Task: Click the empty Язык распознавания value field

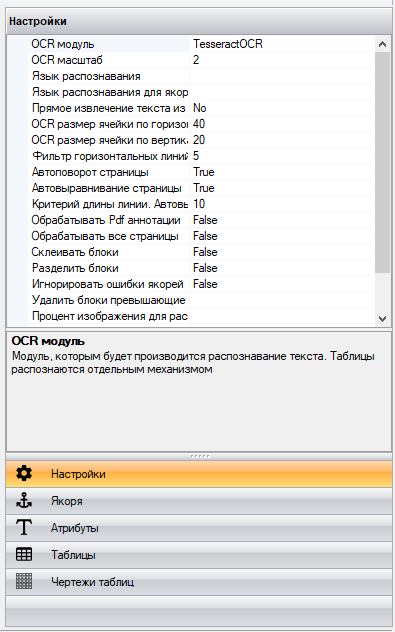Action: click(x=282, y=76)
